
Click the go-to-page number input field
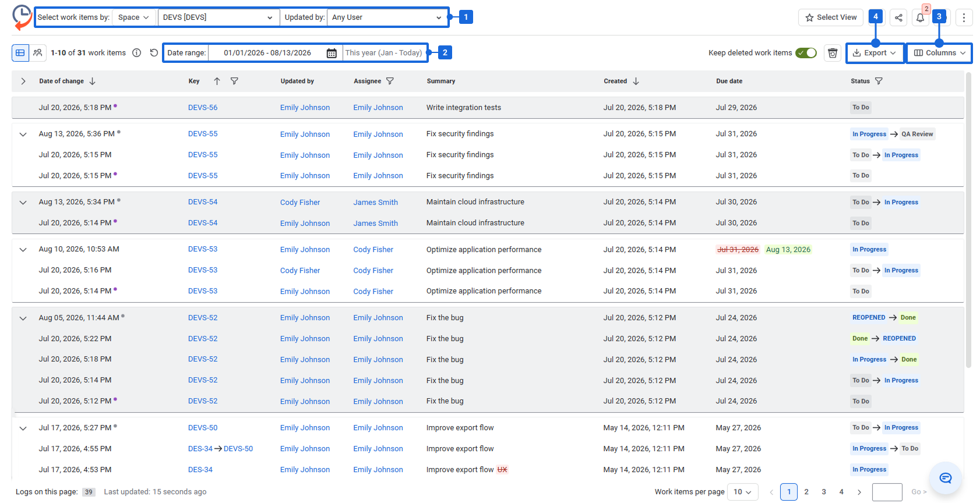pos(887,492)
